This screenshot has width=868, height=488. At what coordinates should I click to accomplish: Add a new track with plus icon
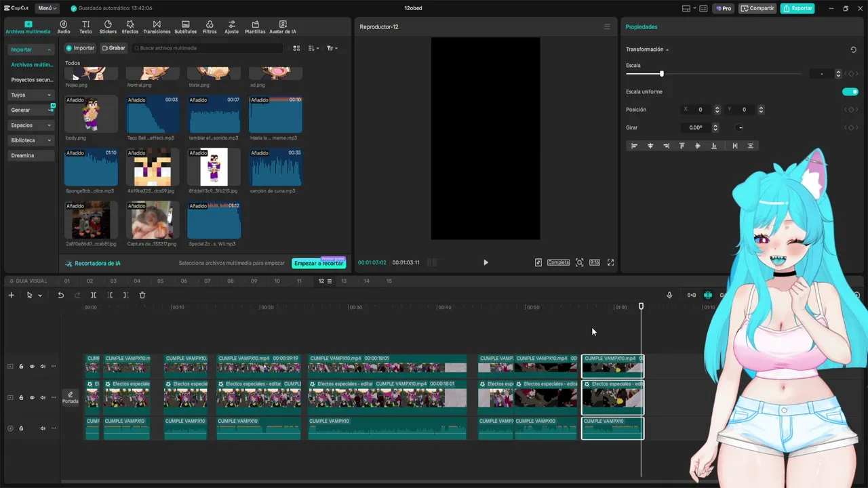[x=11, y=295]
